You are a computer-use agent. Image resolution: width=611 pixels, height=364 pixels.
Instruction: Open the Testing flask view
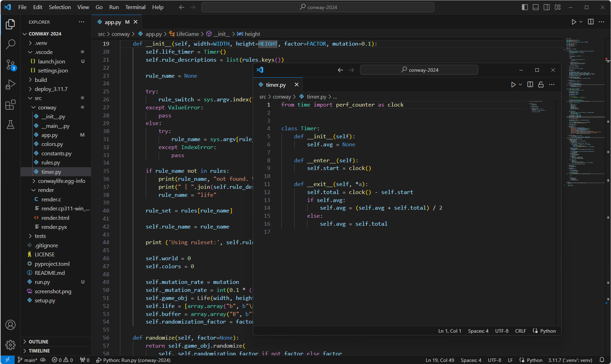[10, 125]
